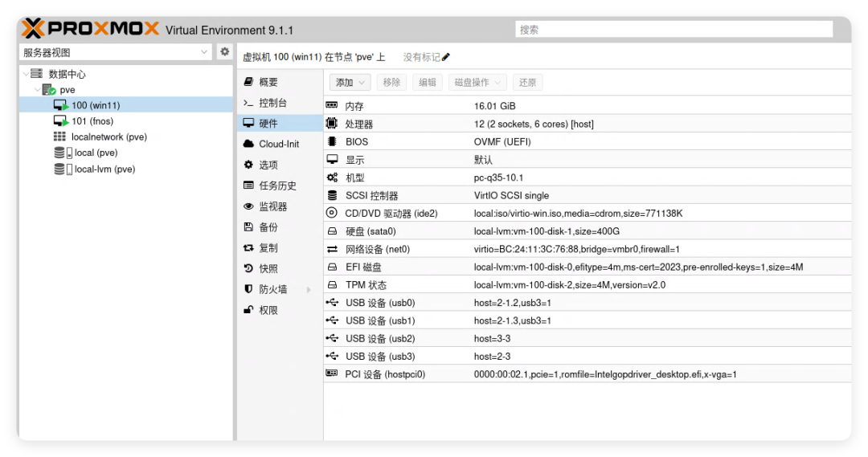This screenshot has width=868, height=457.
Task: Open the 备份 backup tab
Action: click(x=280, y=226)
